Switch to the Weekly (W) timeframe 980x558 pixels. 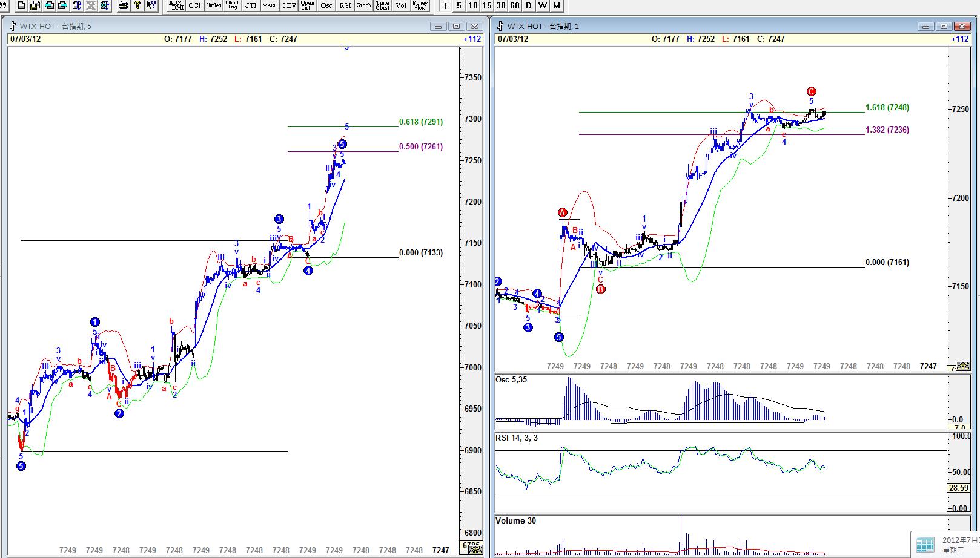point(543,5)
